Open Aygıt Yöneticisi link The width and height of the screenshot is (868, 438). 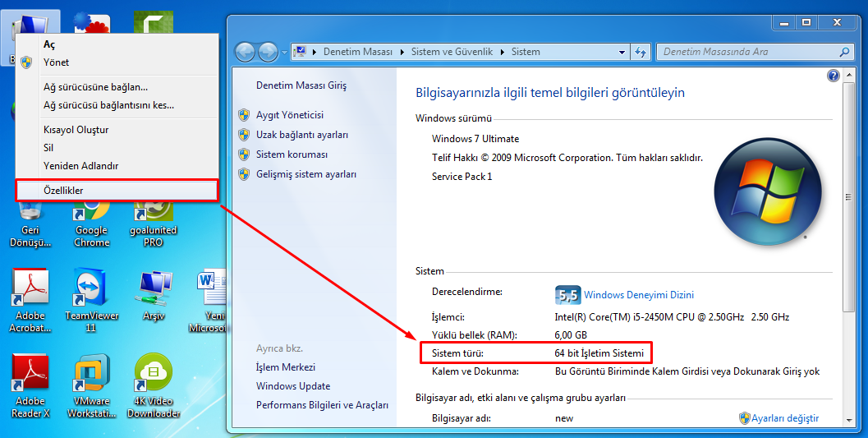pyautogui.click(x=290, y=115)
